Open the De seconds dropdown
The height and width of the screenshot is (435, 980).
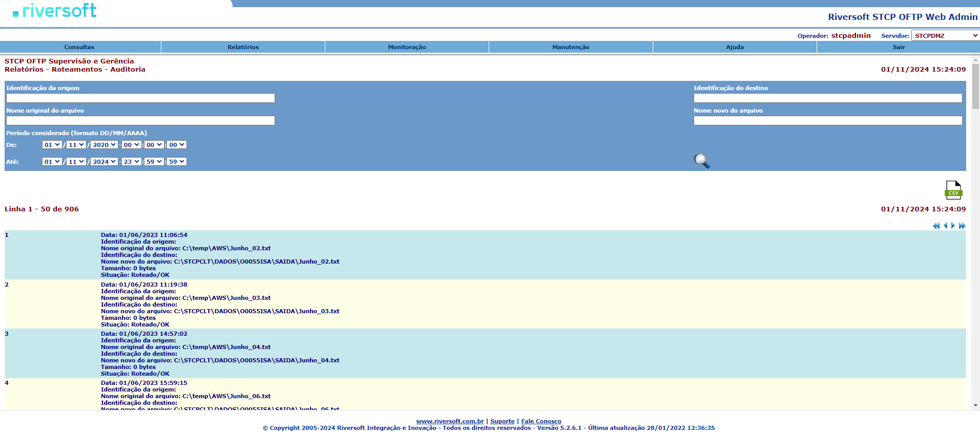177,145
